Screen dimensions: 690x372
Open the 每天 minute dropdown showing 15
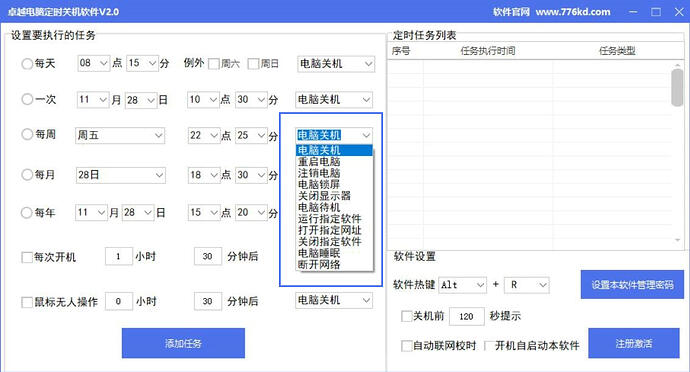[142, 63]
